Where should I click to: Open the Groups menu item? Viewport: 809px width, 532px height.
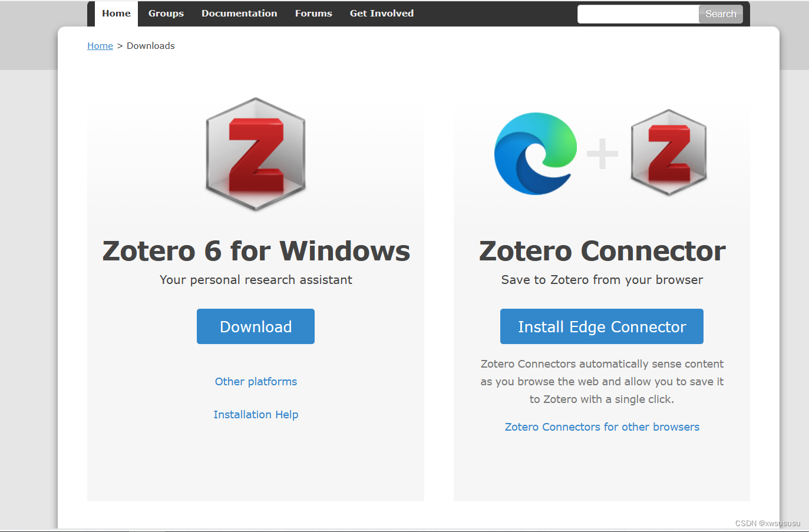(x=166, y=13)
